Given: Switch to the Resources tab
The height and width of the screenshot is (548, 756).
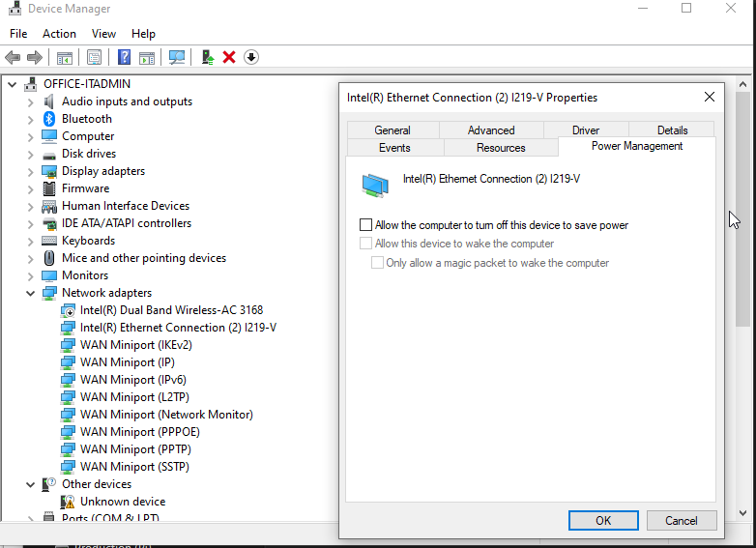Looking at the screenshot, I should coord(501,148).
